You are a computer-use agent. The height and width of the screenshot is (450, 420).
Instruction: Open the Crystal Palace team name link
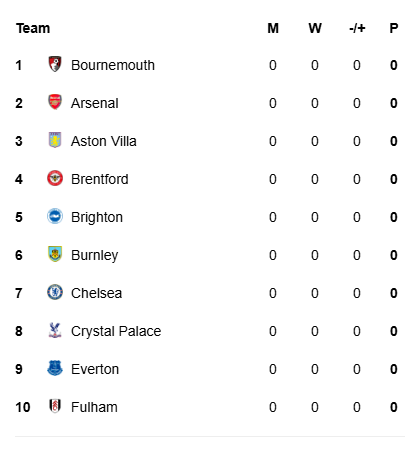click(x=116, y=331)
